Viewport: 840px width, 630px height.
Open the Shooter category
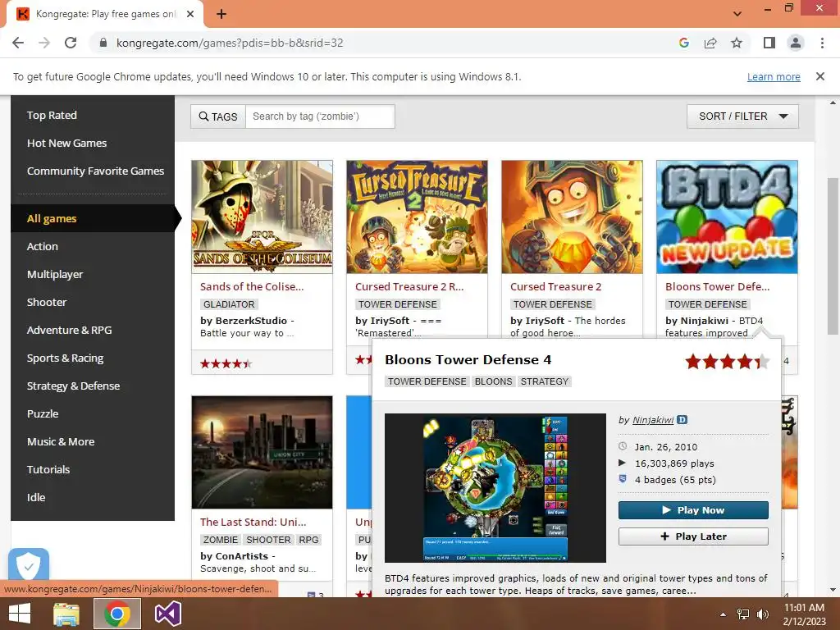pos(47,302)
